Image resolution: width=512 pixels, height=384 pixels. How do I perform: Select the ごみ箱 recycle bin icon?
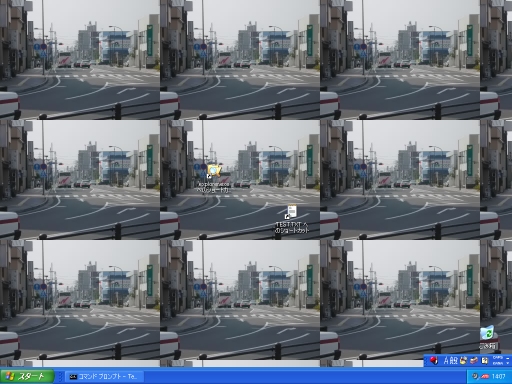[x=488, y=337]
